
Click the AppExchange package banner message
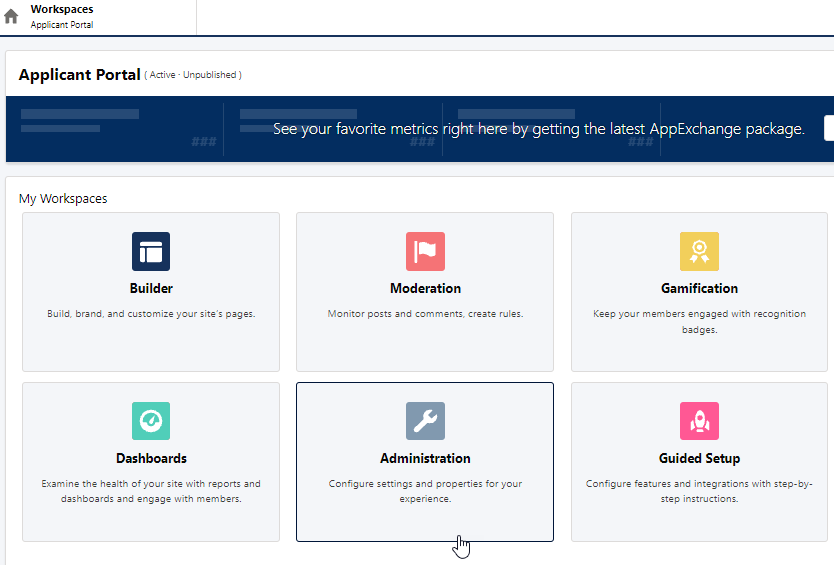tap(538, 129)
